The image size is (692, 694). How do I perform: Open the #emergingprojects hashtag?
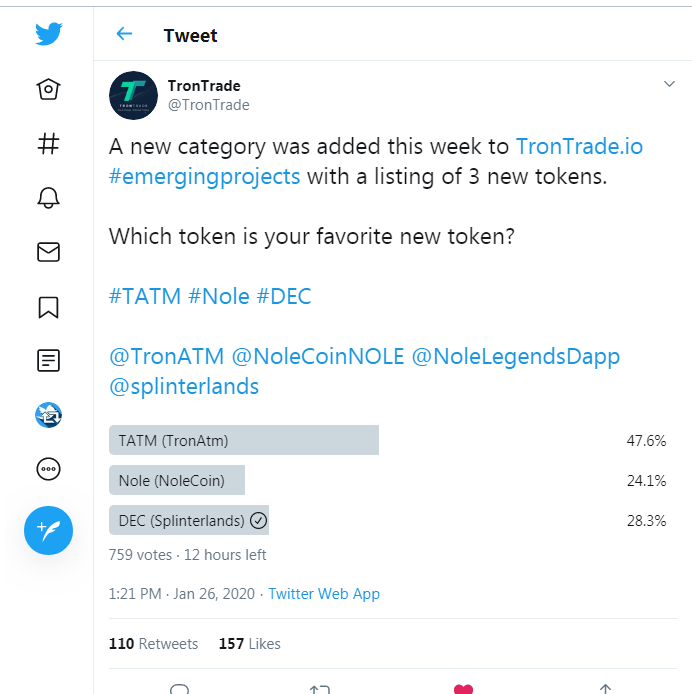205,176
